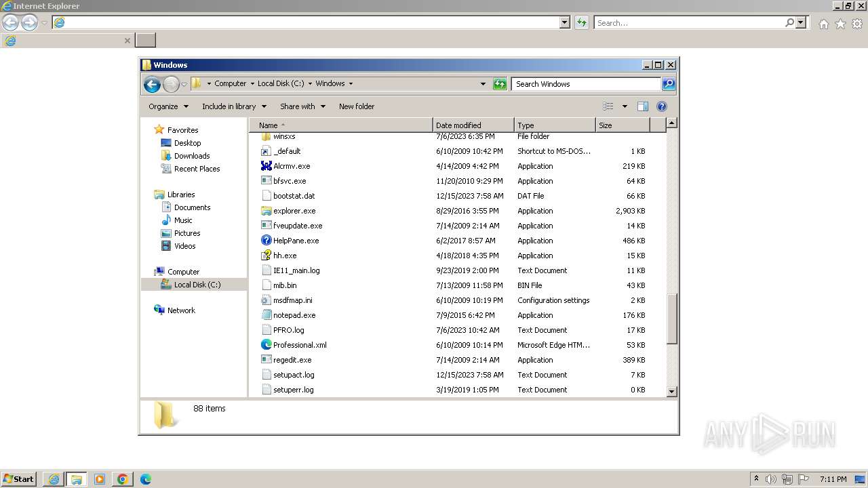The width and height of the screenshot is (868, 488).
Task: Select the HelpPane.exe file icon
Action: click(267, 241)
